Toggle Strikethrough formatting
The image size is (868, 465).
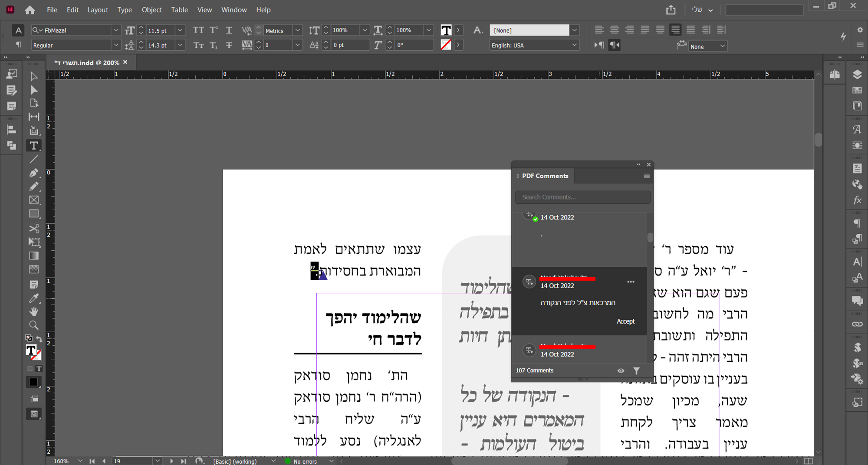tap(229, 45)
